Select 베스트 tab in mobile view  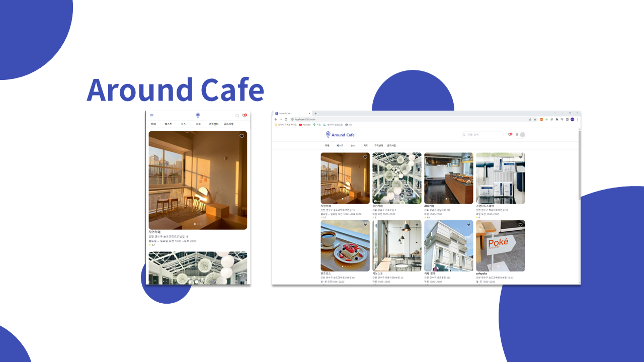pyautogui.click(x=168, y=124)
